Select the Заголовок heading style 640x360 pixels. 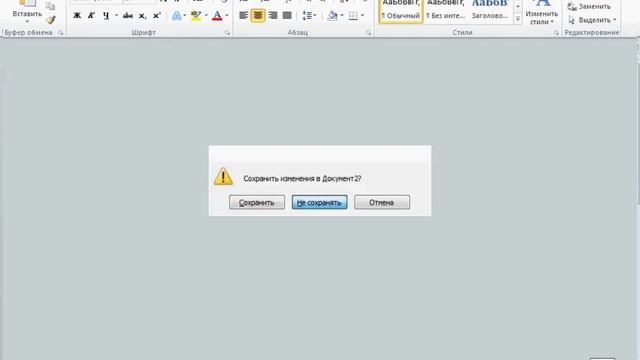tap(490, 11)
